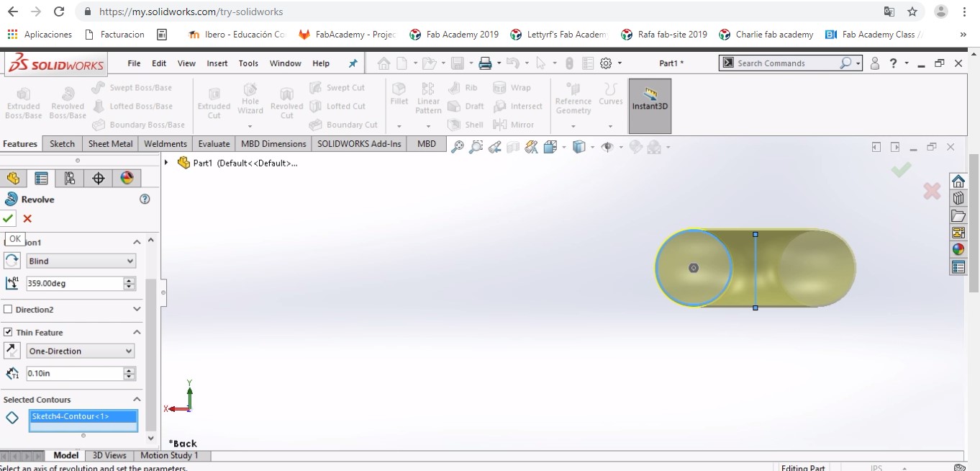The image size is (980, 471).
Task: Click the SOLIDWORKS logo button
Action: pyautogui.click(x=56, y=64)
